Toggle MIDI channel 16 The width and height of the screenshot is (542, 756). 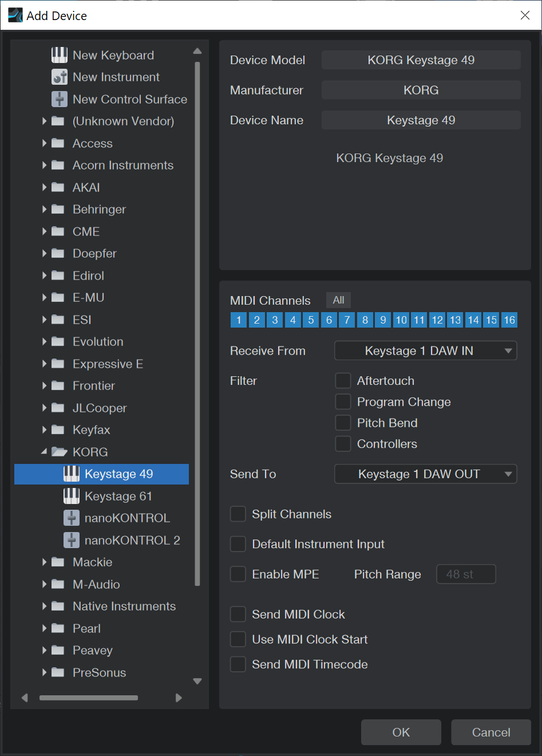pos(509,320)
